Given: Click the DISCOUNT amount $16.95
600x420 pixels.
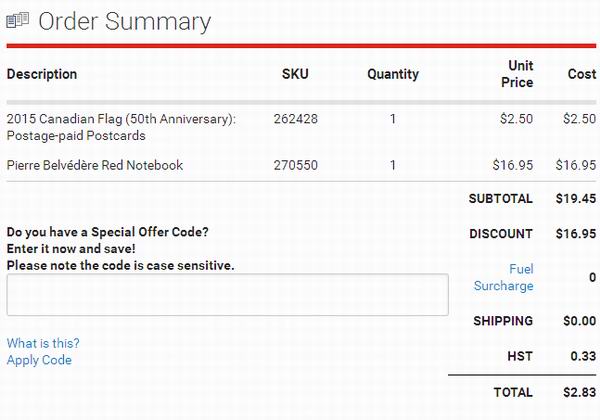Looking at the screenshot, I should (x=576, y=234).
